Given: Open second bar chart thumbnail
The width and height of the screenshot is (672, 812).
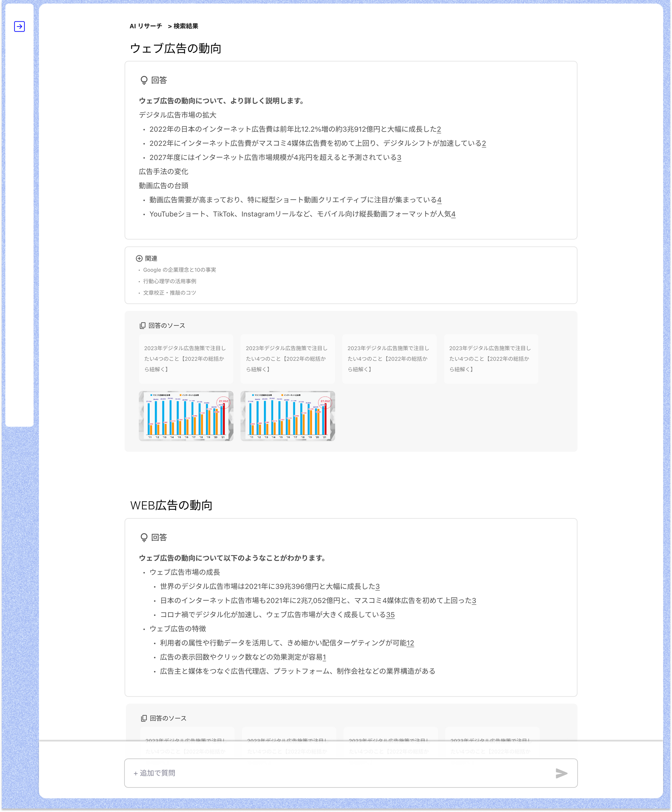Looking at the screenshot, I should [287, 416].
